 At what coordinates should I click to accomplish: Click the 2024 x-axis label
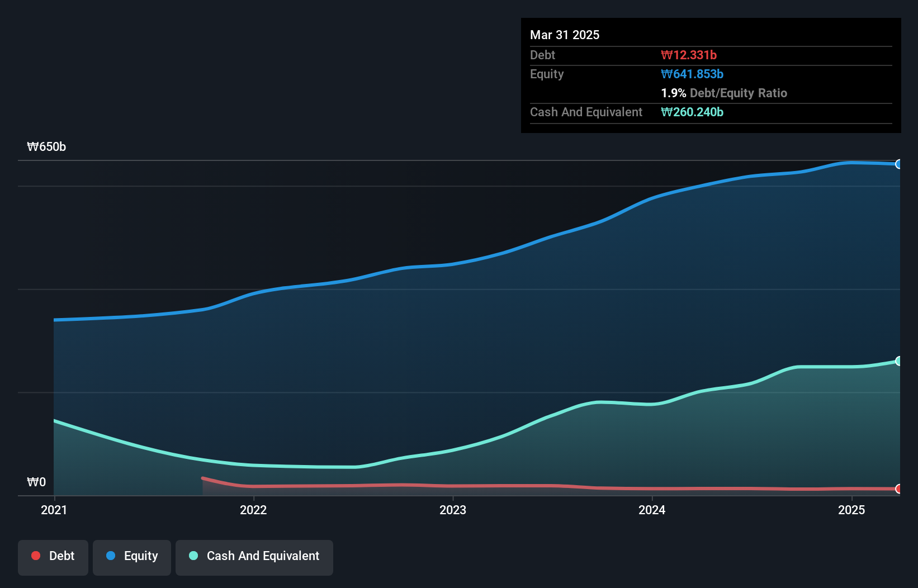pos(652,510)
